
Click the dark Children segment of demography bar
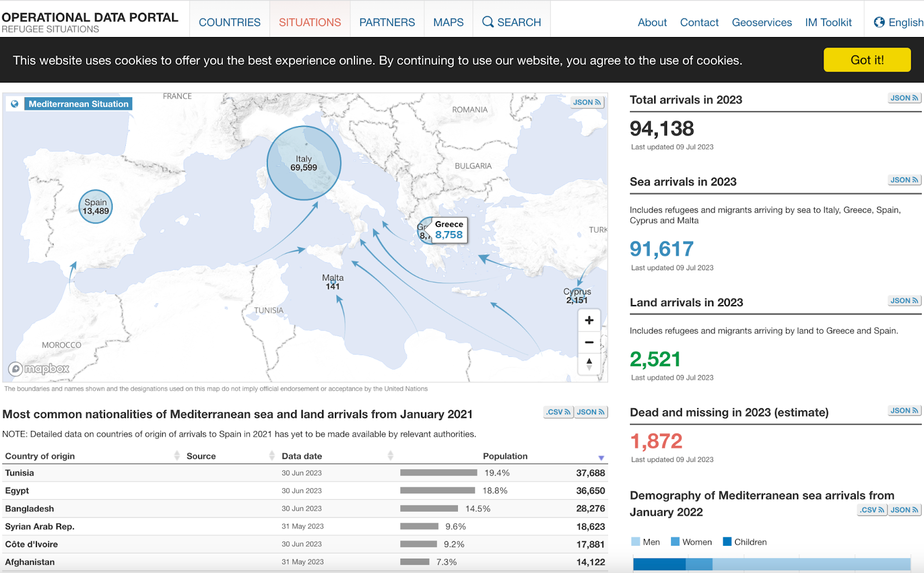[660, 564]
